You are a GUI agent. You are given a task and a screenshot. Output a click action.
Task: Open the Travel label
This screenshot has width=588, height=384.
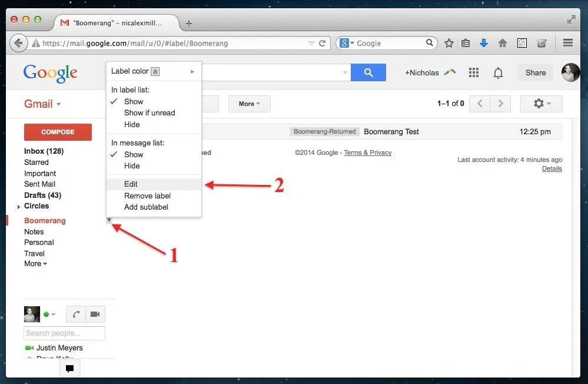[34, 253]
